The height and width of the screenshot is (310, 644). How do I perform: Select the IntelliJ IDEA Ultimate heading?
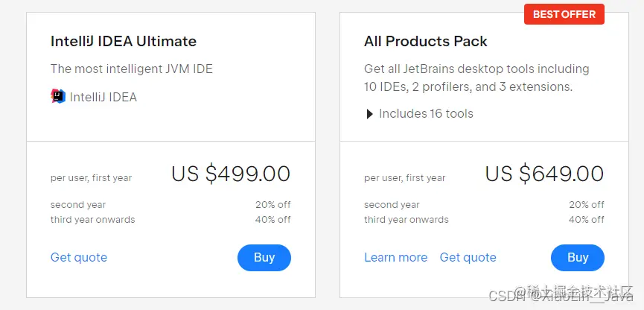click(124, 42)
